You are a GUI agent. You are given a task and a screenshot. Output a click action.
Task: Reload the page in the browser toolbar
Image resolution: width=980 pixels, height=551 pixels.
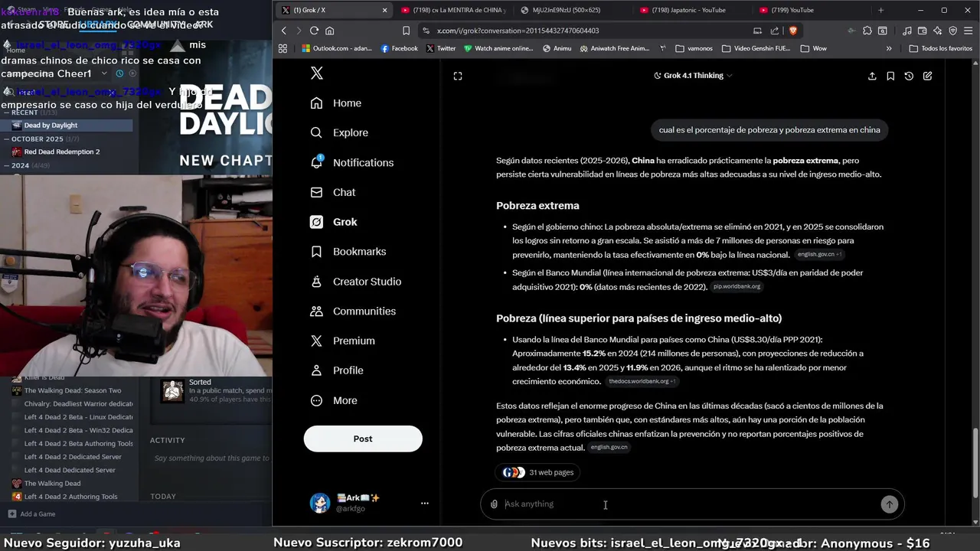point(314,31)
